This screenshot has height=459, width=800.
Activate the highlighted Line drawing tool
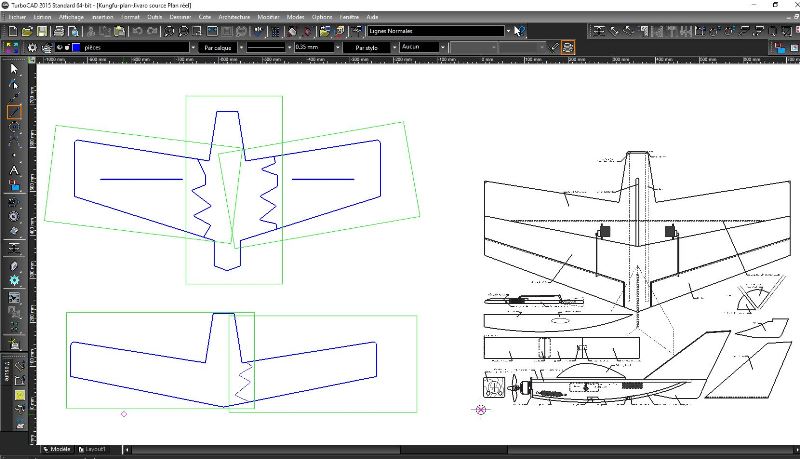click(14, 112)
